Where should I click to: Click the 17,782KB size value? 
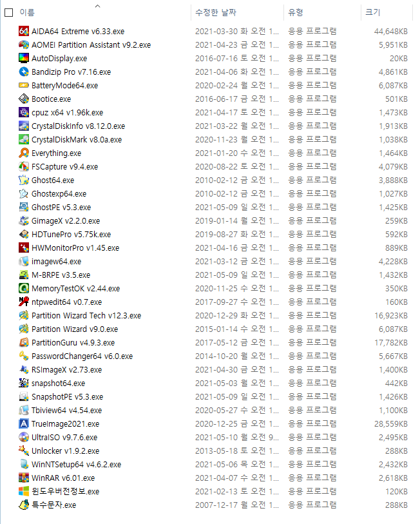tap(391, 342)
